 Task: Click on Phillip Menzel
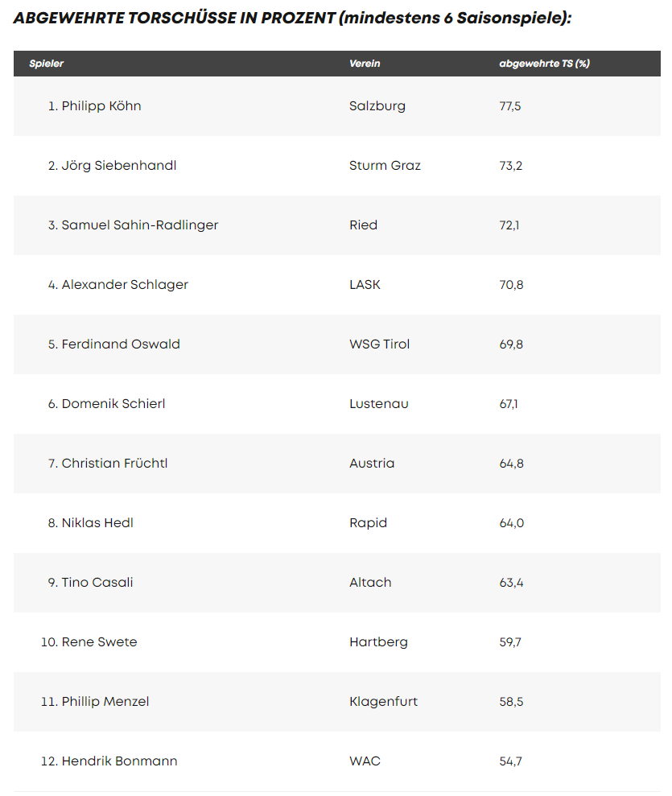pos(105,702)
